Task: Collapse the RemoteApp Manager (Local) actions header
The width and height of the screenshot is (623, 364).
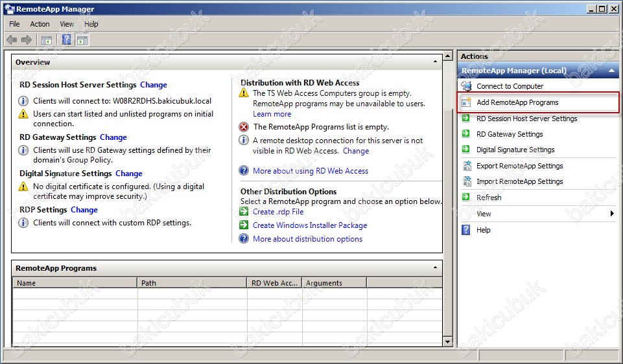Action: (611, 71)
